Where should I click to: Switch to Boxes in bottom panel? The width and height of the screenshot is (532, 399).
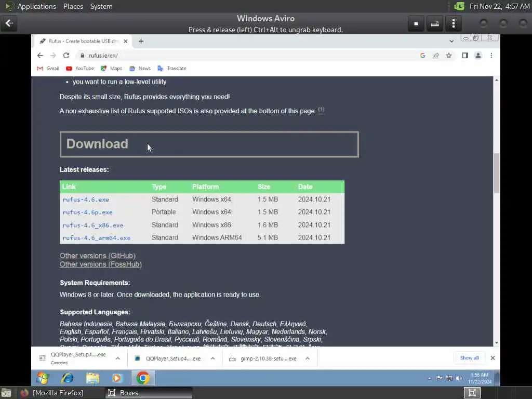pos(148,393)
